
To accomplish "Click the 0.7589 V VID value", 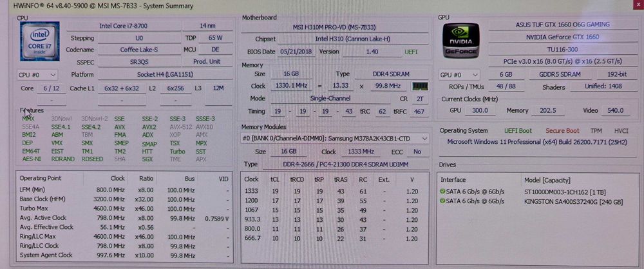I will click(216, 218).
